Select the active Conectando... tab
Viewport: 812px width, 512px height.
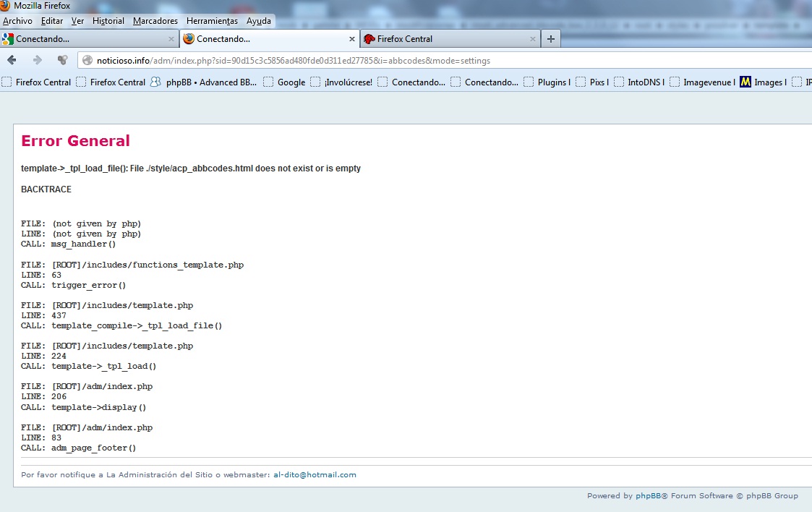(269, 39)
